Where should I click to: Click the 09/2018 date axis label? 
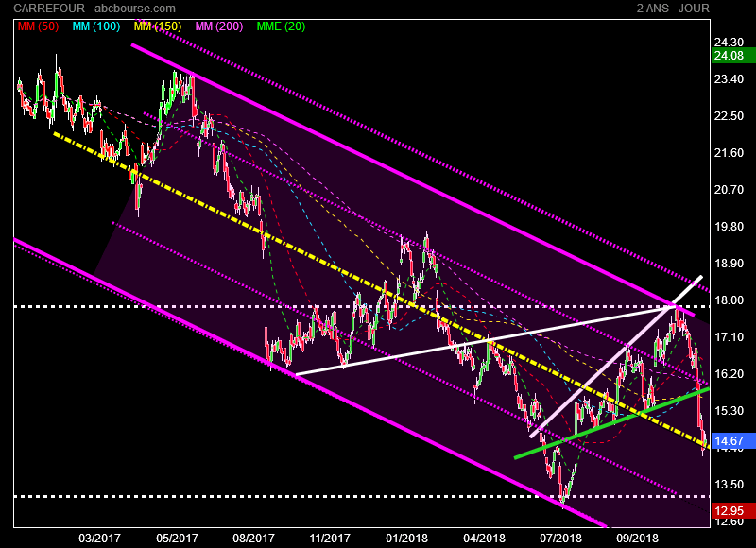pyautogui.click(x=637, y=538)
